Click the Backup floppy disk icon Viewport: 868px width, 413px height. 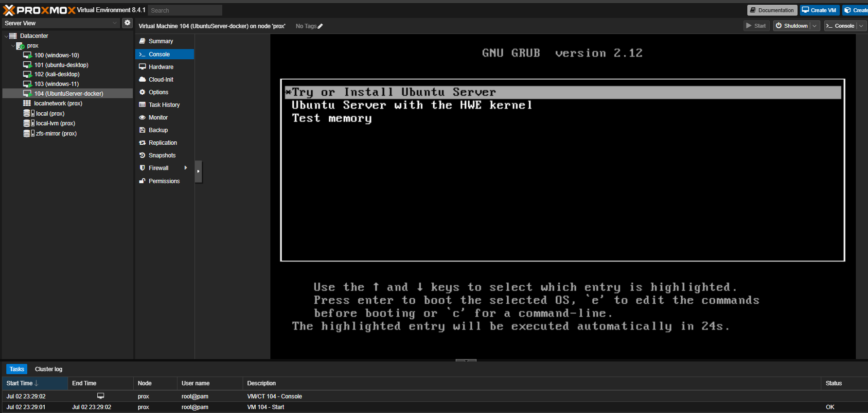coord(142,130)
